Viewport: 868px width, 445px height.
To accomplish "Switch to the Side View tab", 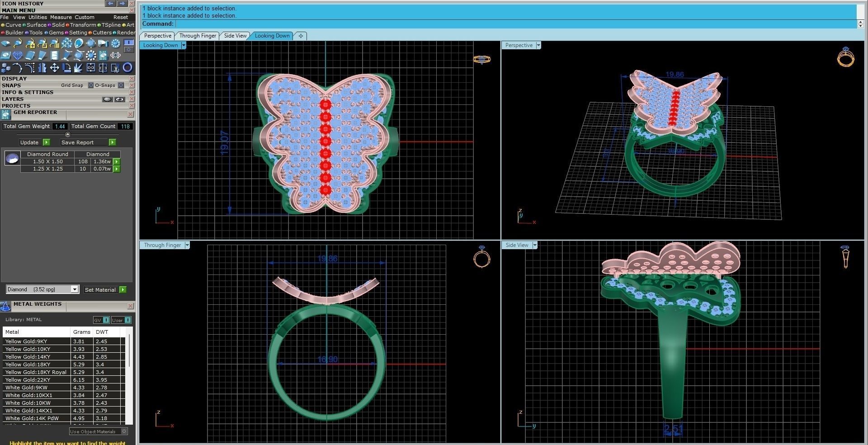I will pyautogui.click(x=236, y=36).
